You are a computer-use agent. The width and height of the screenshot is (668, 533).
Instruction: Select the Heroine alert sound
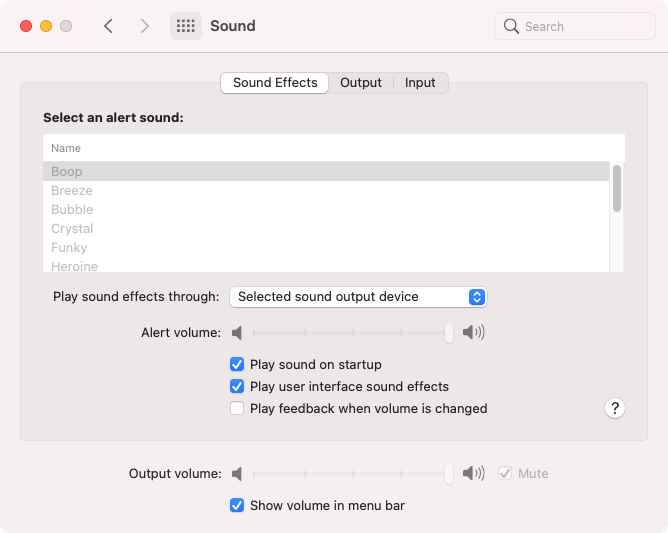326,266
